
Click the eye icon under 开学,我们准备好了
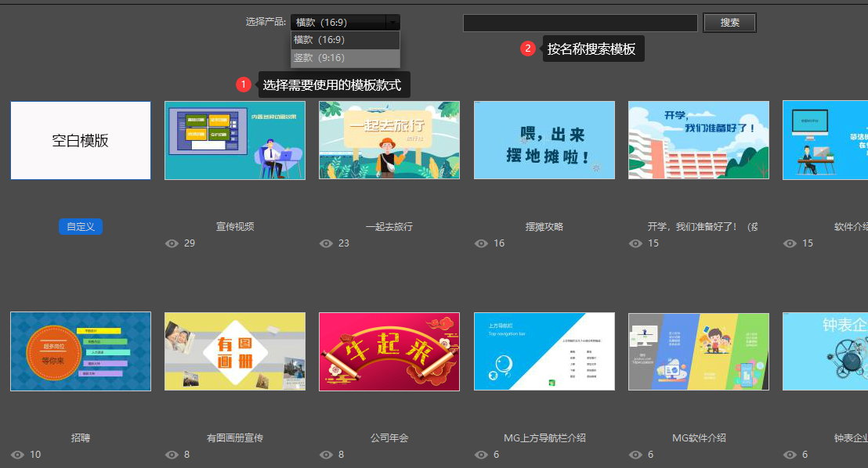point(635,243)
